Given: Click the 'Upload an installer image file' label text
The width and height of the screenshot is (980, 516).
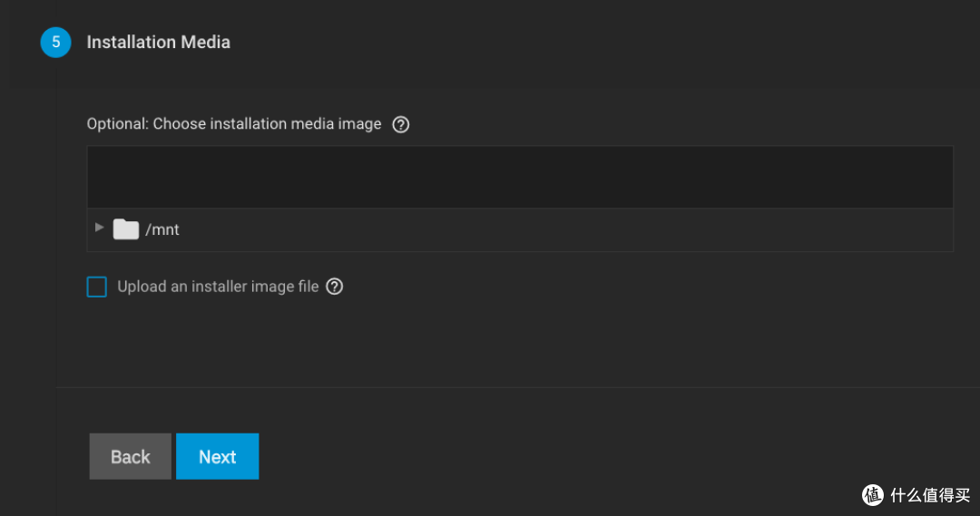Looking at the screenshot, I should pos(218,287).
